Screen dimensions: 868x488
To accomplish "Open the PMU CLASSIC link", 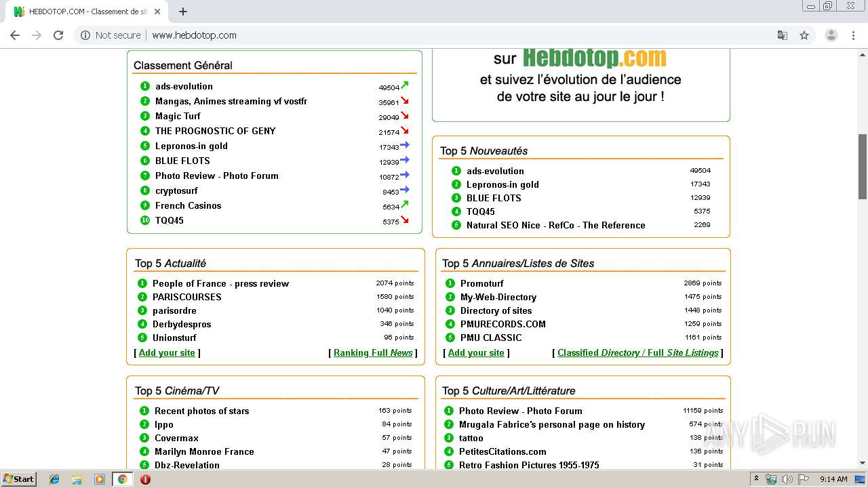I will [491, 338].
